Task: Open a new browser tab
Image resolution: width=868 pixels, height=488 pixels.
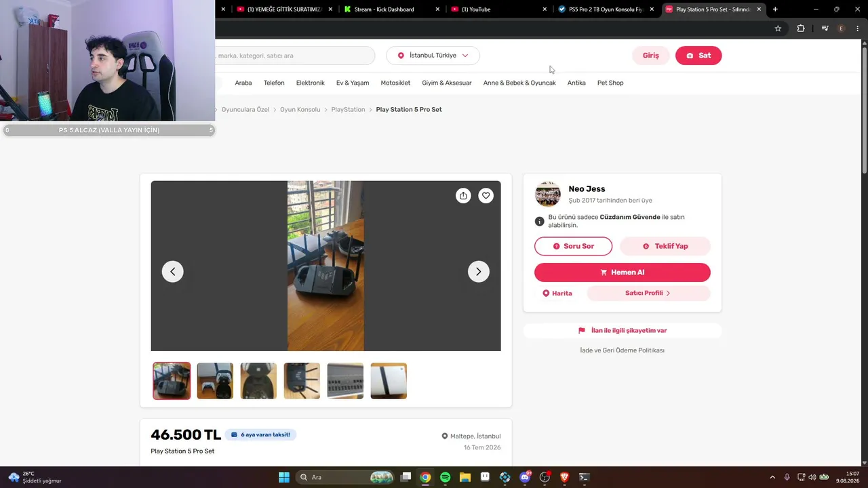Action: [775, 9]
